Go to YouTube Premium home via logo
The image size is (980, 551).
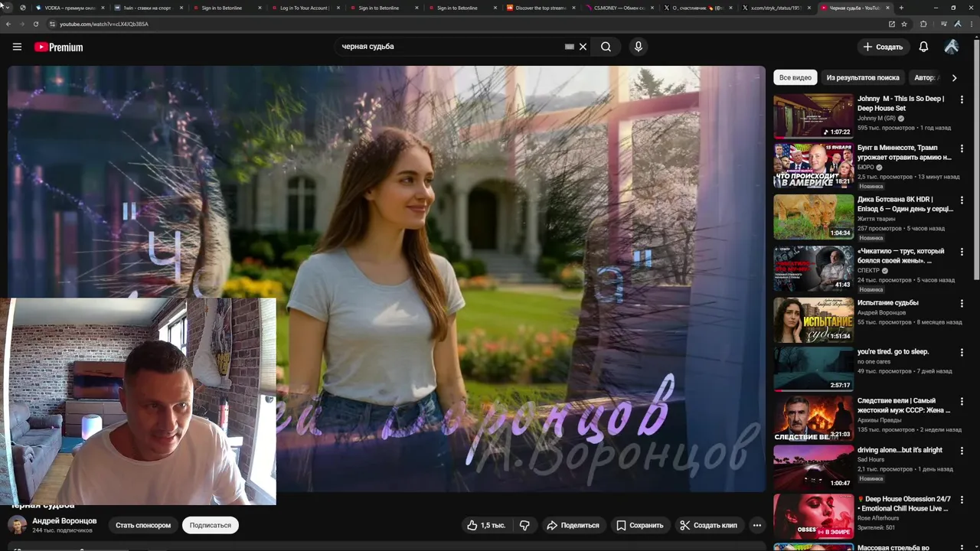(x=58, y=47)
